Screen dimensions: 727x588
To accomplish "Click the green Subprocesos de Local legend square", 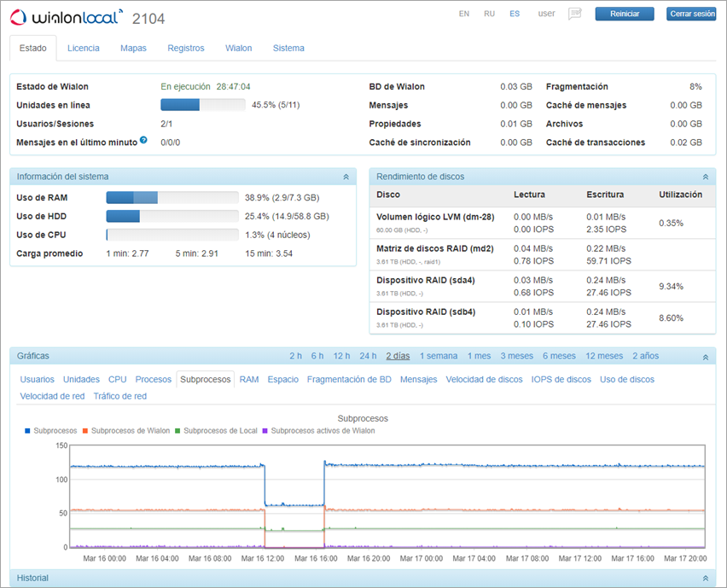I will [177, 431].
